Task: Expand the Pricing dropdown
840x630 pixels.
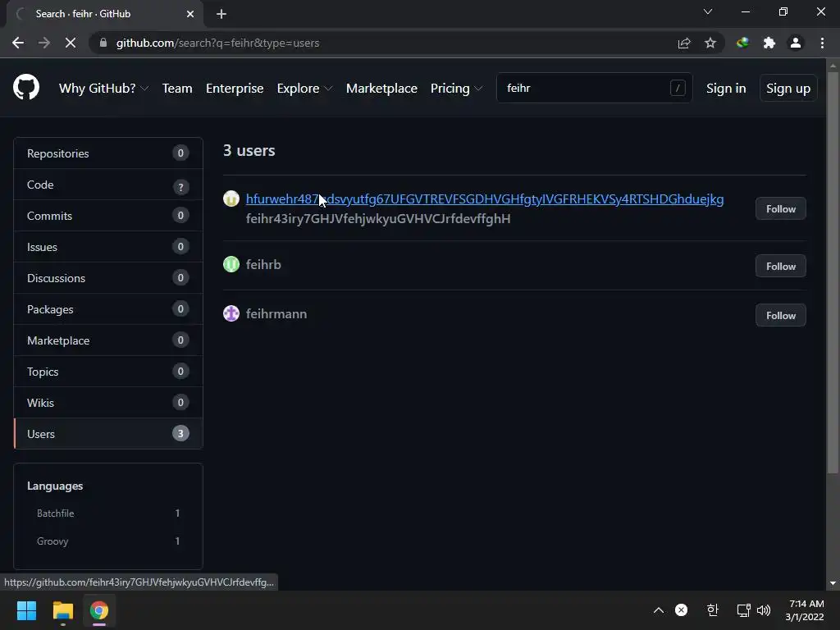Action: [x=456, y=88]
